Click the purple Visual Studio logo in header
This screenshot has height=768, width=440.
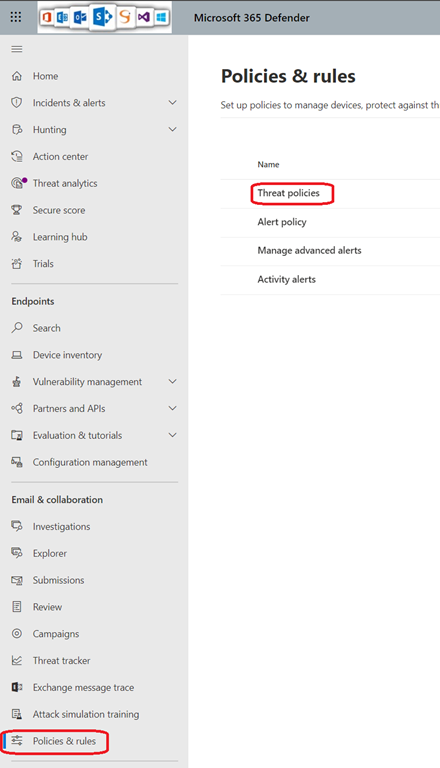[x=143, y=18]
